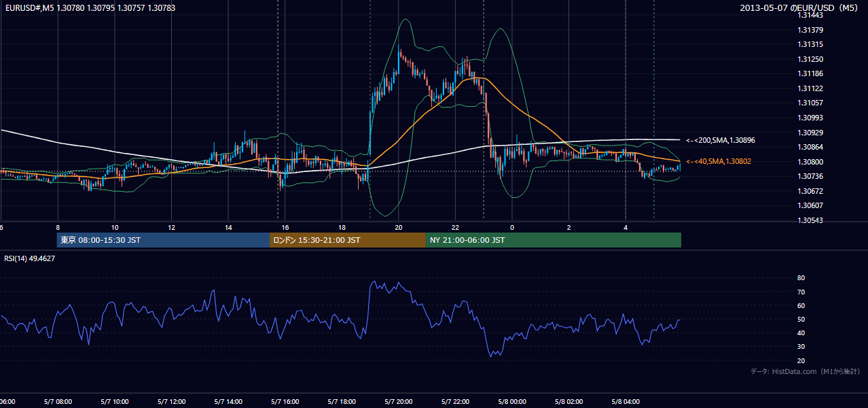Click the '5/8 04:00' bottom time label
Viewport: 868px width, 408px height.
tap(626, 402)
